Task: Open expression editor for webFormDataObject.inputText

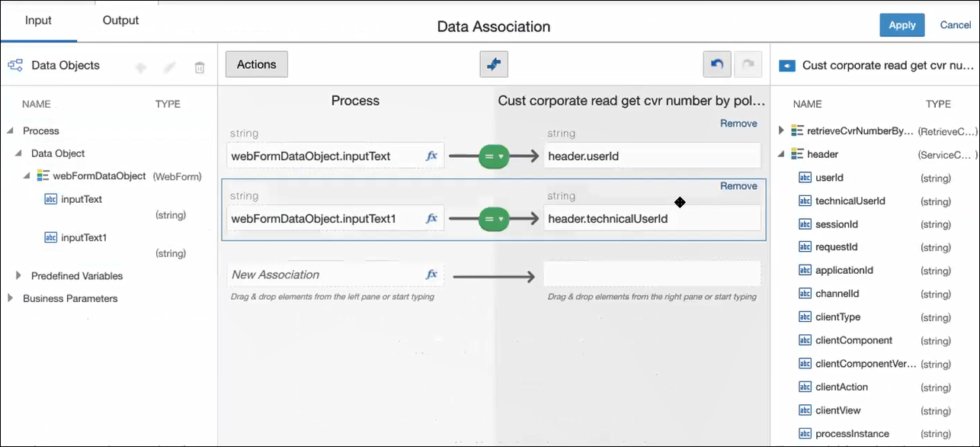Action: [x=431, y=156]
